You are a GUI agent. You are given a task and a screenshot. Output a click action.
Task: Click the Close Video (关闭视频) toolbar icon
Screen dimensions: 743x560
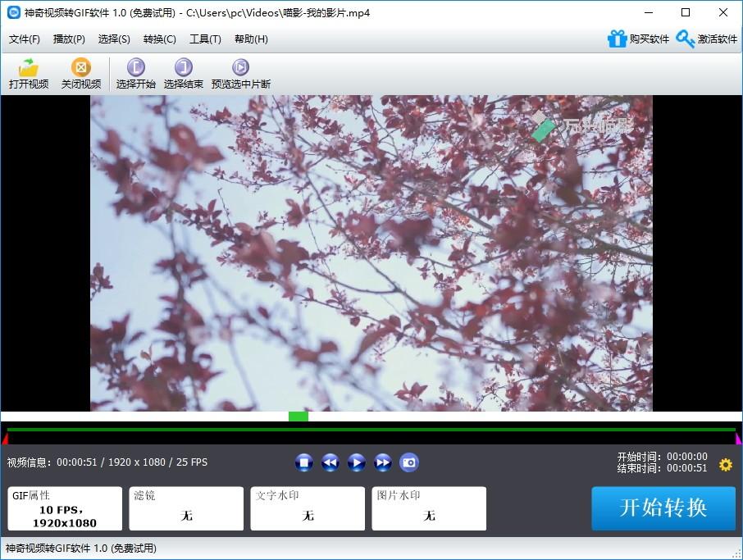(81, 68)
